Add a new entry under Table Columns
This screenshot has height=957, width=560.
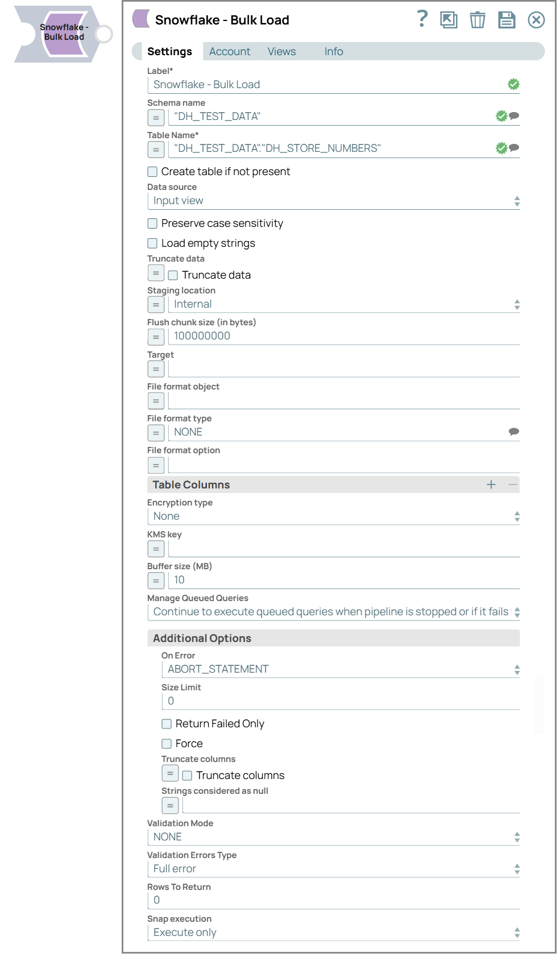pyautogui.click(x=490, y=484)
